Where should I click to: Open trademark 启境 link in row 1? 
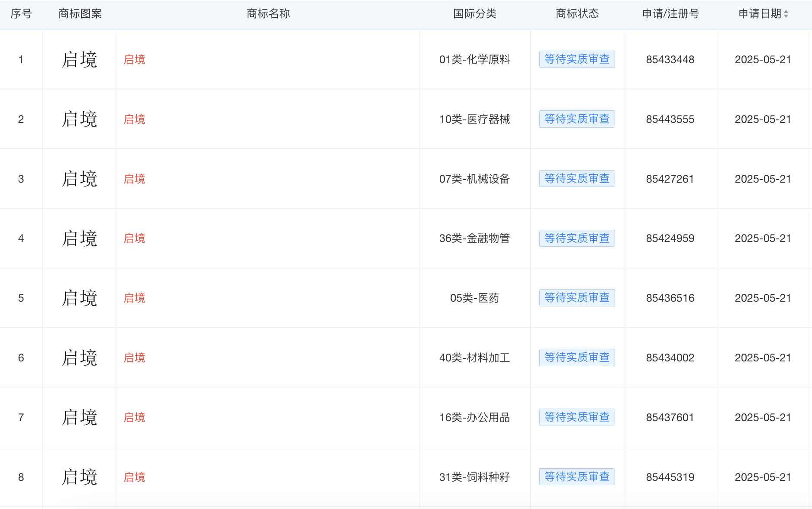click(x=134, y=59)
